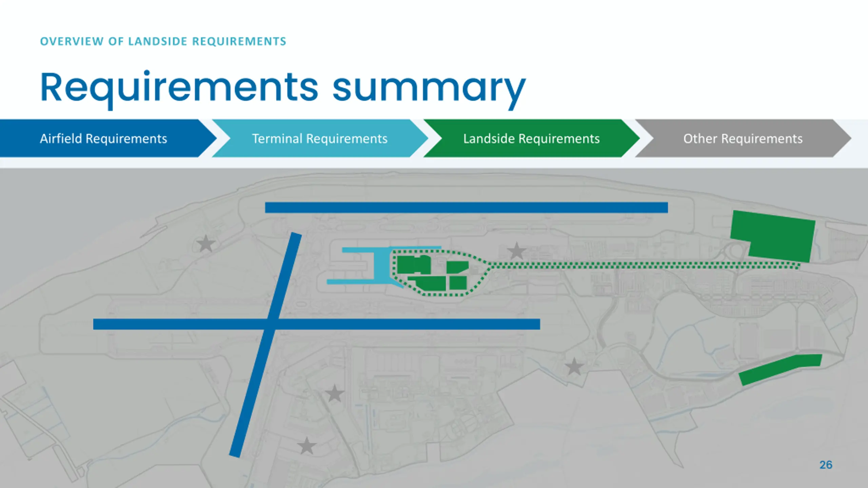The height and width of the screenshot is (488, 868).
Task: Select the Terminal Requirements chevron banner
Action: point(319,139)
